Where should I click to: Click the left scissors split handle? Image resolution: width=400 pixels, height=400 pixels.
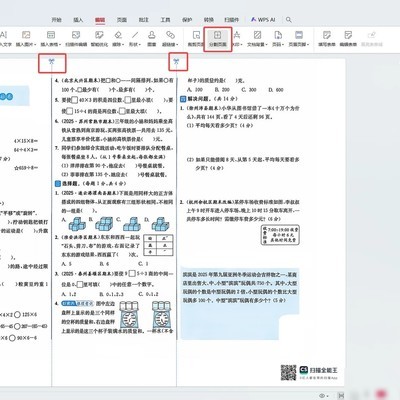(x=52, y=61)
